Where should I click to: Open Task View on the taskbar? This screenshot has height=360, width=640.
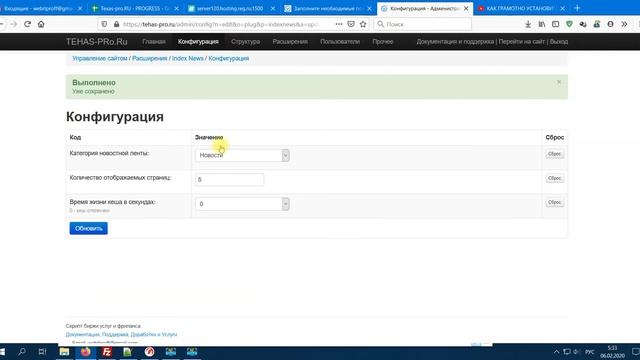click(x=42, y=352)
